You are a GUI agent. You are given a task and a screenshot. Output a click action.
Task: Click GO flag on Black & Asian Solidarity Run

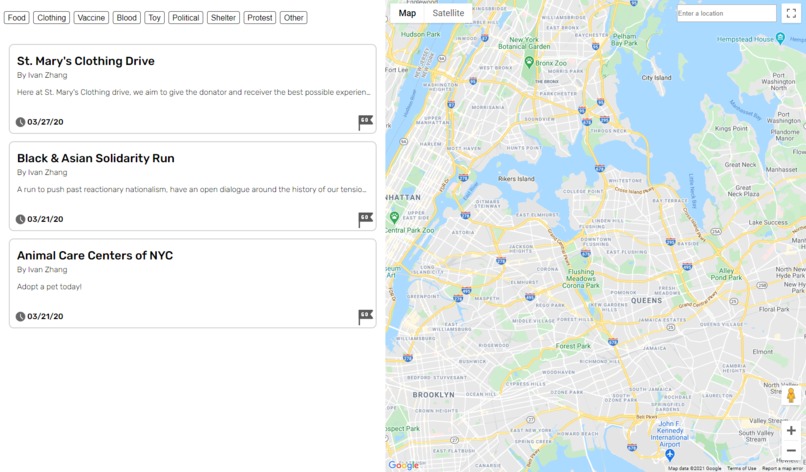click(365, 220)
